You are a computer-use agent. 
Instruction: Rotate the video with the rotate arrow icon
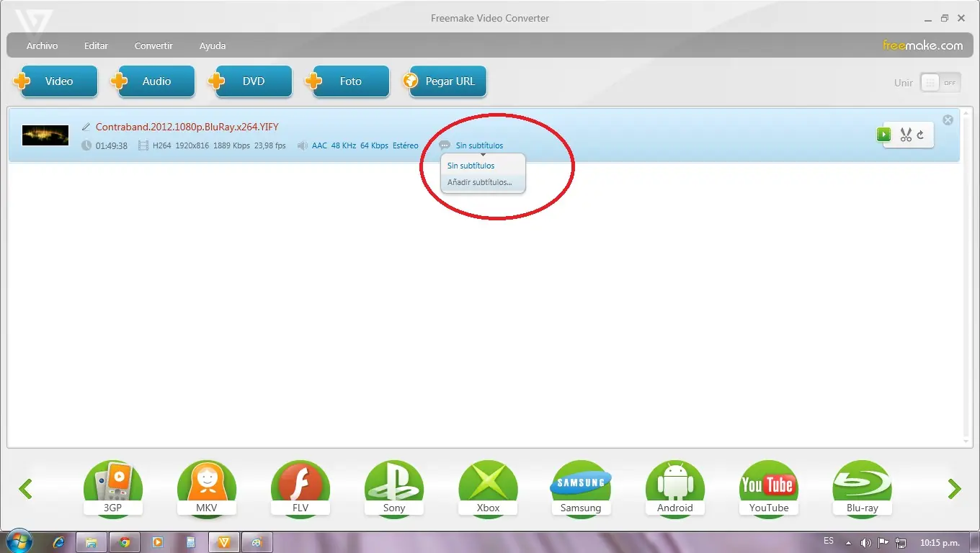921,134
